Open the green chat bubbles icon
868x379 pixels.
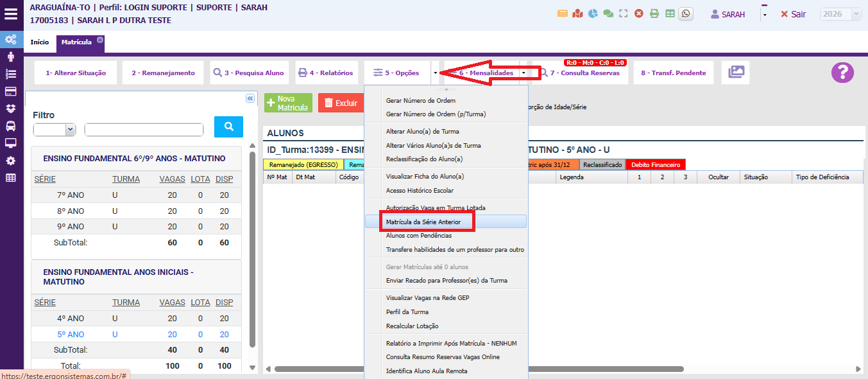(x=608, y=13)
